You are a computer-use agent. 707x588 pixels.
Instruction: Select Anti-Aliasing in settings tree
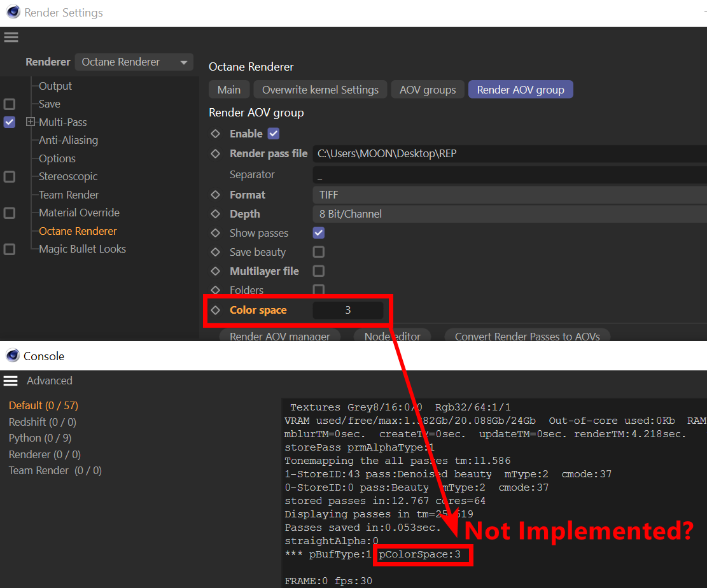coord(68,140)
